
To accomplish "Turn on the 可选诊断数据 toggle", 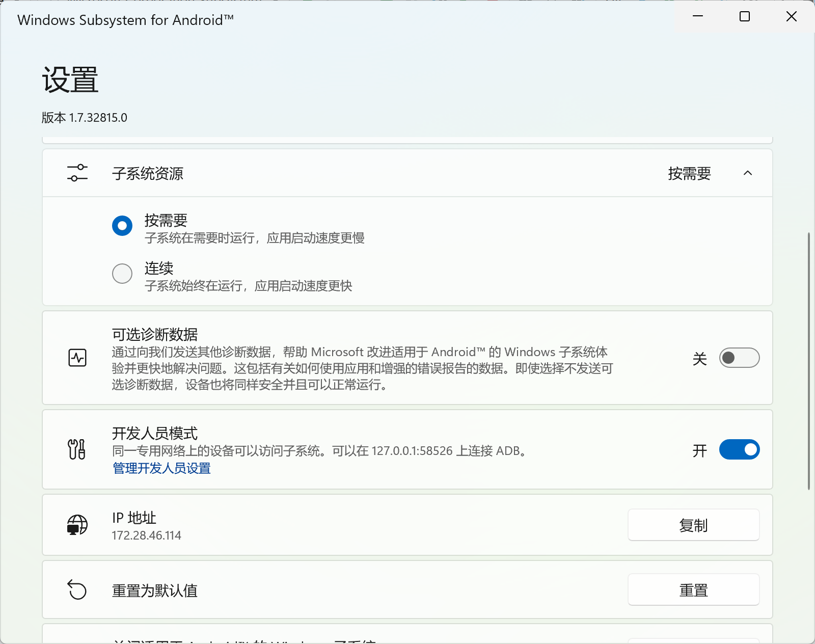I will [739, 358].
